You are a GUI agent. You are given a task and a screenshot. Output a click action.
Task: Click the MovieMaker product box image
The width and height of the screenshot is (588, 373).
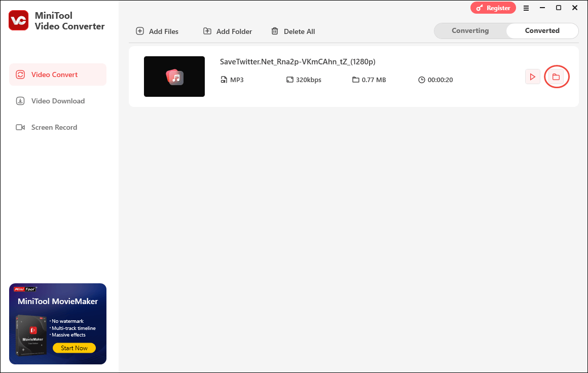[31, 335]
